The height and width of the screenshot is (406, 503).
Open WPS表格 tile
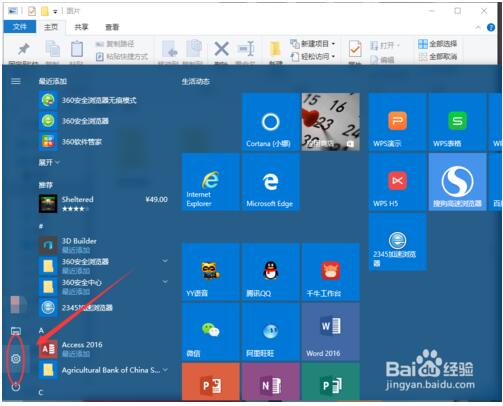coord(457,122)
